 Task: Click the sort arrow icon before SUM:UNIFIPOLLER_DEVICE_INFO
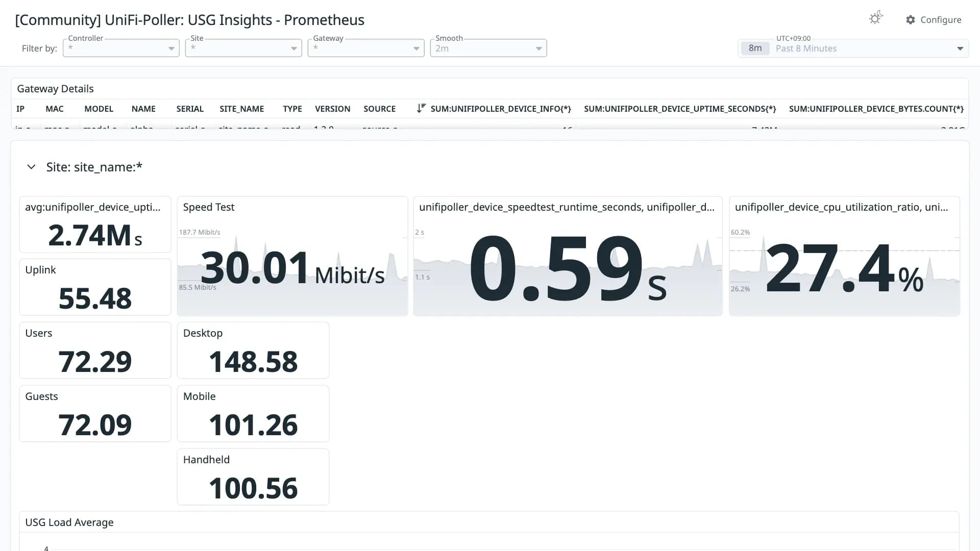click(421, 108)
